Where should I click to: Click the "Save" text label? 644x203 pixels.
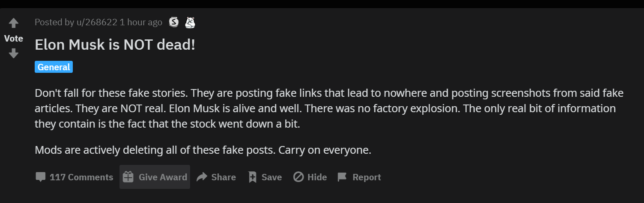tap(271, 177)
